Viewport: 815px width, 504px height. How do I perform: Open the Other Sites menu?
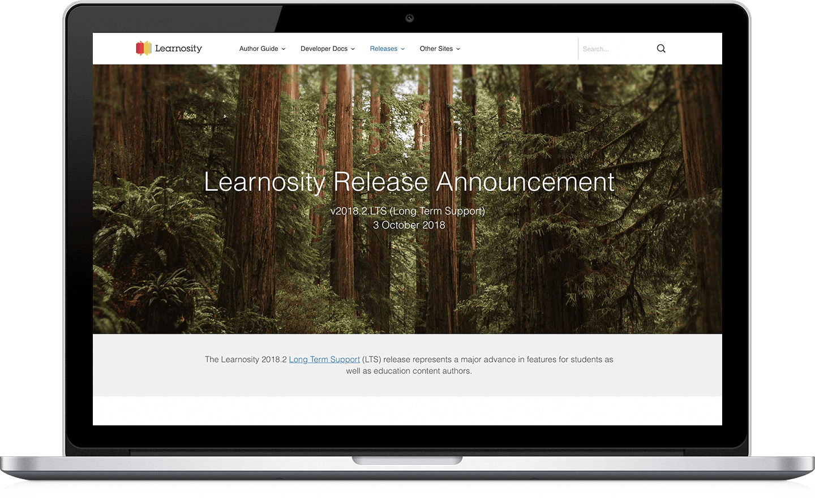tap(440, 49)
